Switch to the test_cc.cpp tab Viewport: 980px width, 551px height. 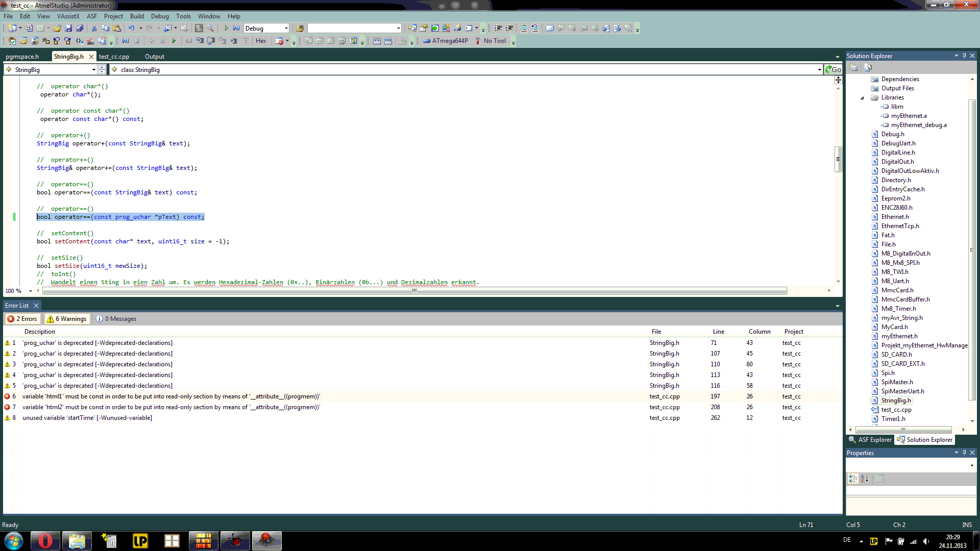click(x=114, y=57)
